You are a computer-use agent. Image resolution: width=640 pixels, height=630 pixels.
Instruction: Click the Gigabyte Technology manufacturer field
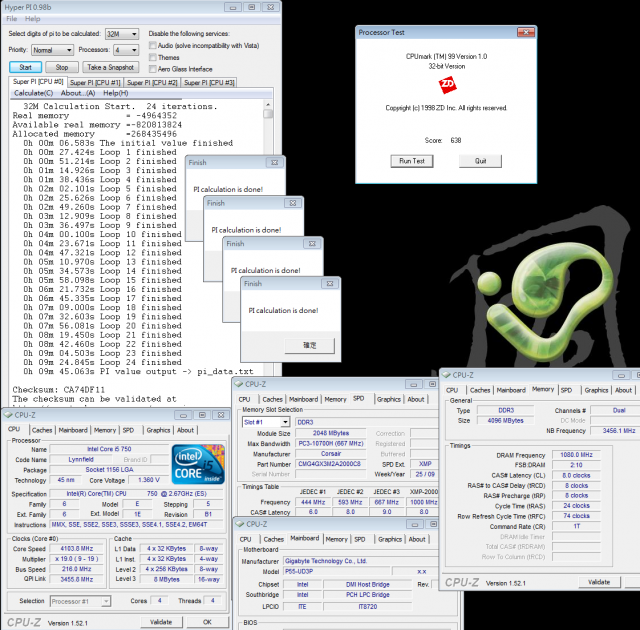click(x=360, y=561)
